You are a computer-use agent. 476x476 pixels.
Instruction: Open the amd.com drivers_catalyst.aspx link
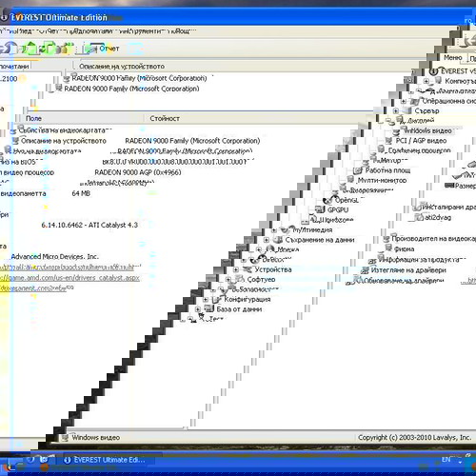coord(69,278)
